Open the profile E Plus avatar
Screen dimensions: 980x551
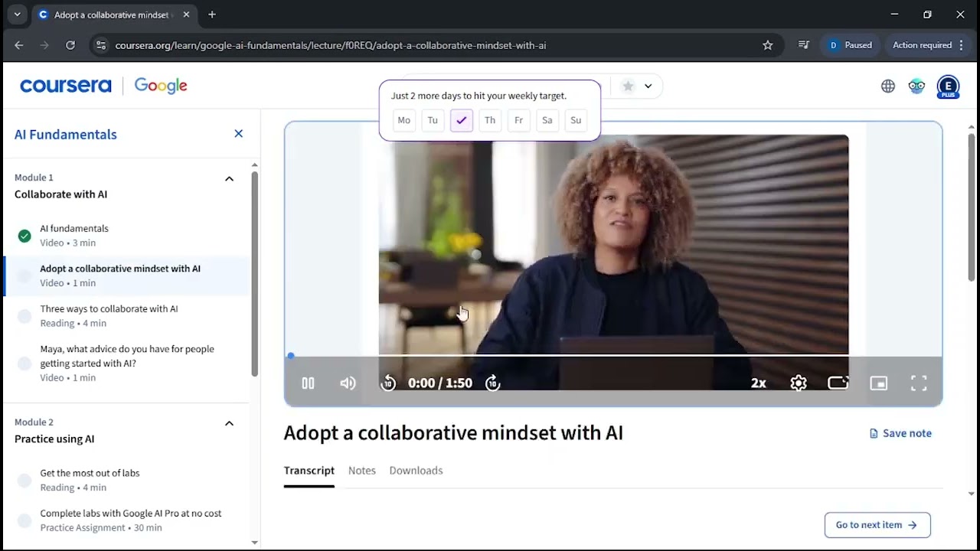949,86
